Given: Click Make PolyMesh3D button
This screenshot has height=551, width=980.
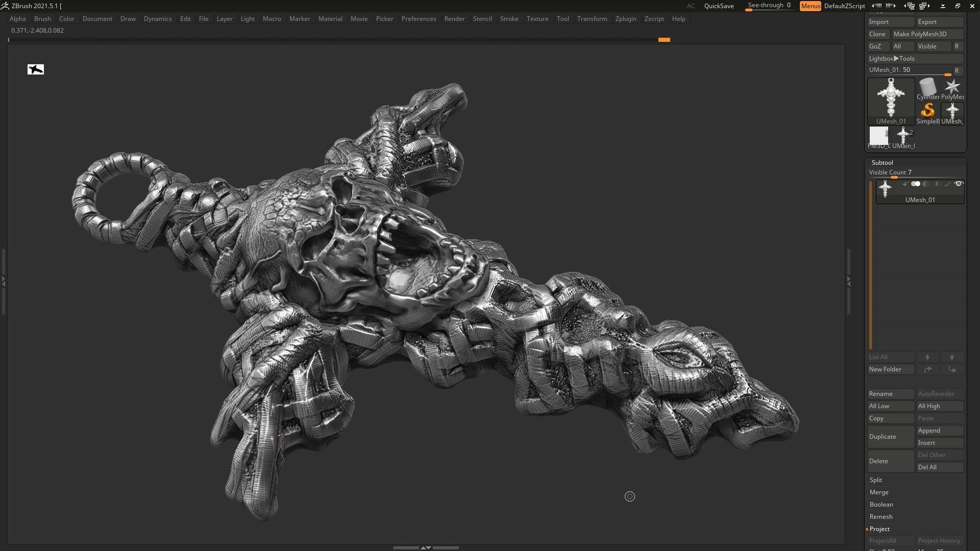Looking at the screenshot, I should click(927, 34).
